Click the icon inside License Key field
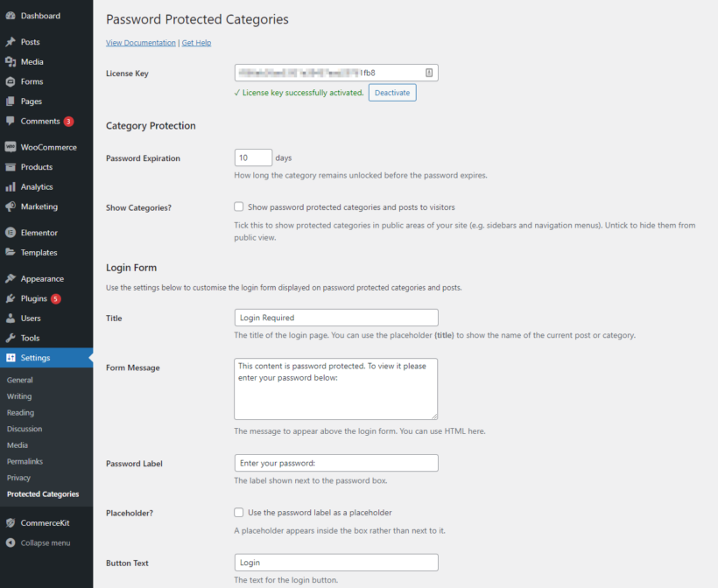This screenshot has width=718, height=588. pos(429,73)
